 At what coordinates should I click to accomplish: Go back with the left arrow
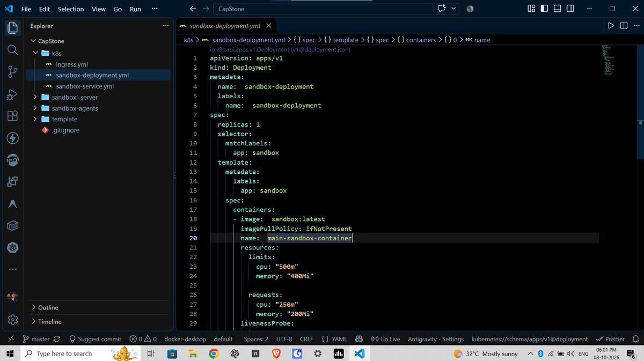(193, 9)
